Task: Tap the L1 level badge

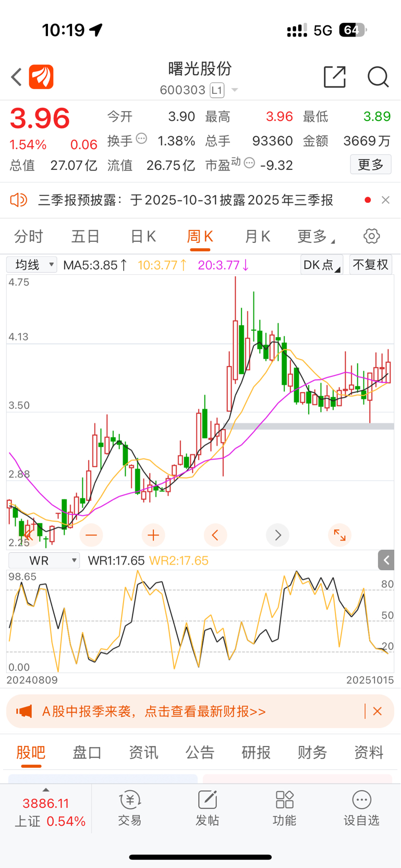Action: coord(217,90)
